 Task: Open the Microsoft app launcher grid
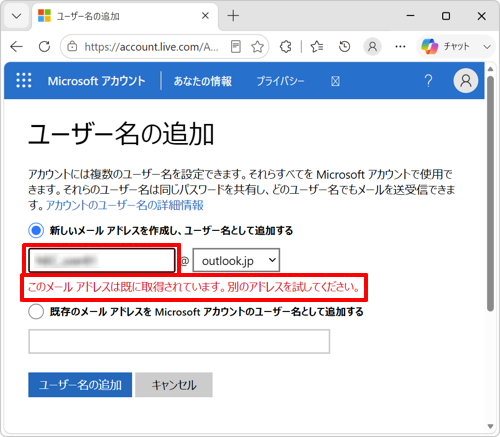click(24, 80)
